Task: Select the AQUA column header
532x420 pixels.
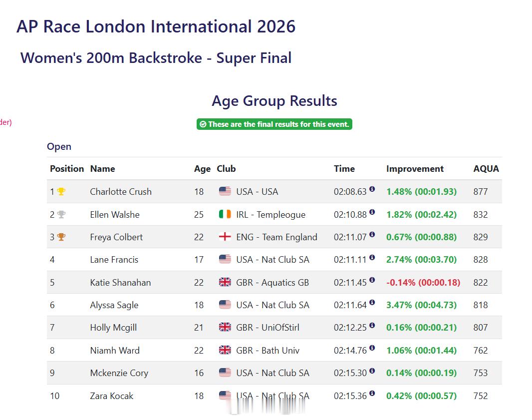Action: click(x=486, y=169)
